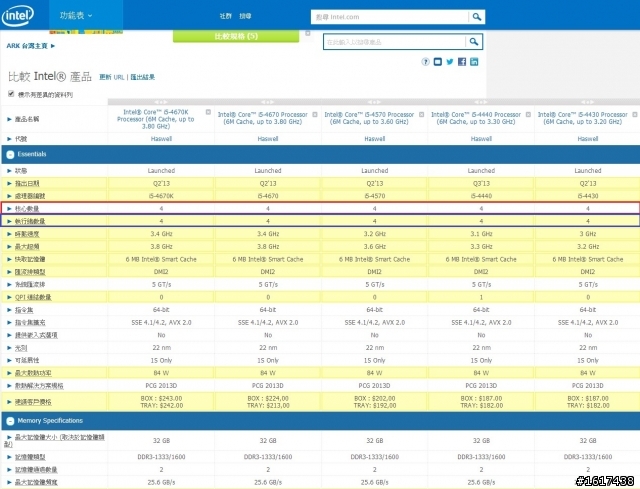Image resolution: width=640 pixels, height=489 pixels.
Task: Open Haswell link under i5-4670K column
Action: click(x=161, y=139)
